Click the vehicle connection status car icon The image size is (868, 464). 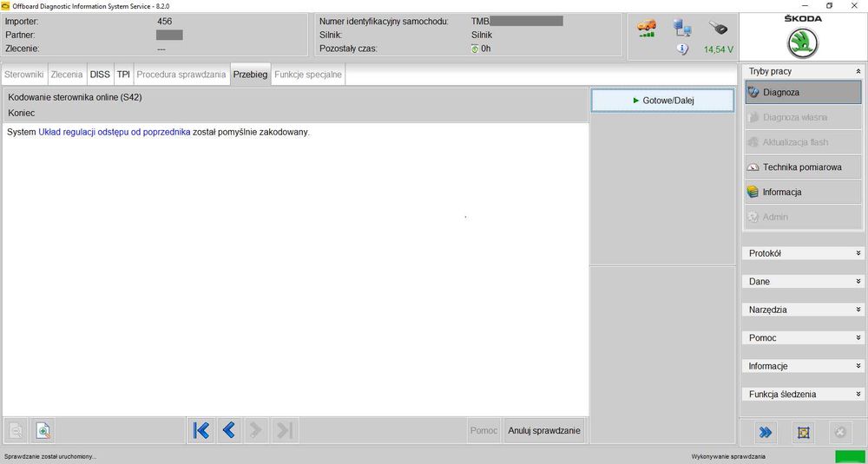[x=646, y=29]
